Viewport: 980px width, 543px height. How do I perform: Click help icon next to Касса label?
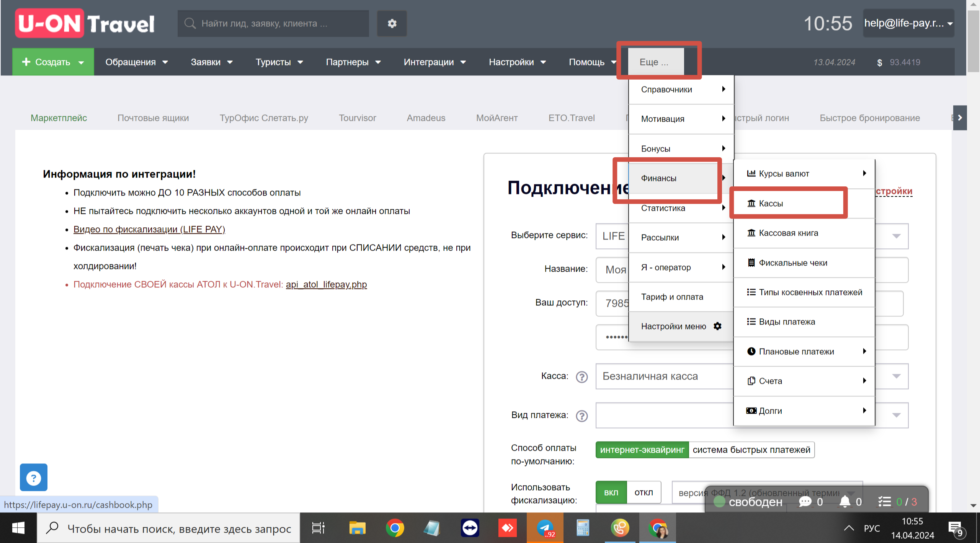coord(582,377)
